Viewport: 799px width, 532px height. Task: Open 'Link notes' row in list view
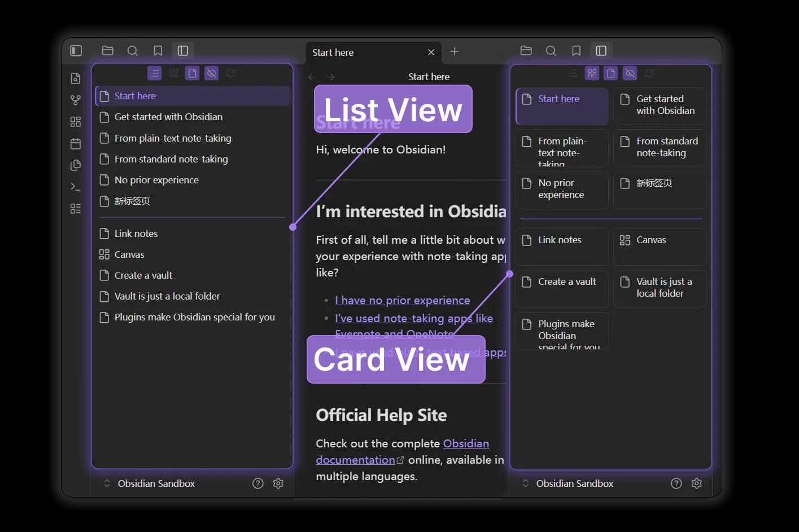(193, 234)
